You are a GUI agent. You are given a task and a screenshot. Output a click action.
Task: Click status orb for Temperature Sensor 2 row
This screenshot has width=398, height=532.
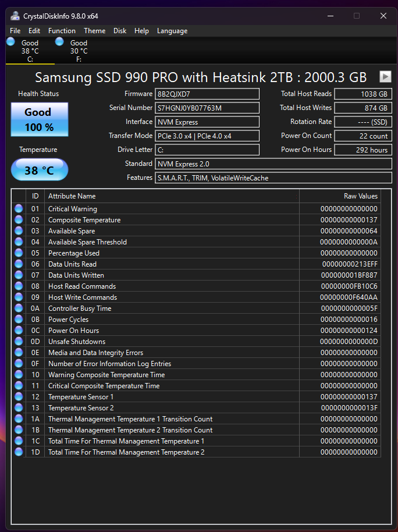(x=19, y=408)
